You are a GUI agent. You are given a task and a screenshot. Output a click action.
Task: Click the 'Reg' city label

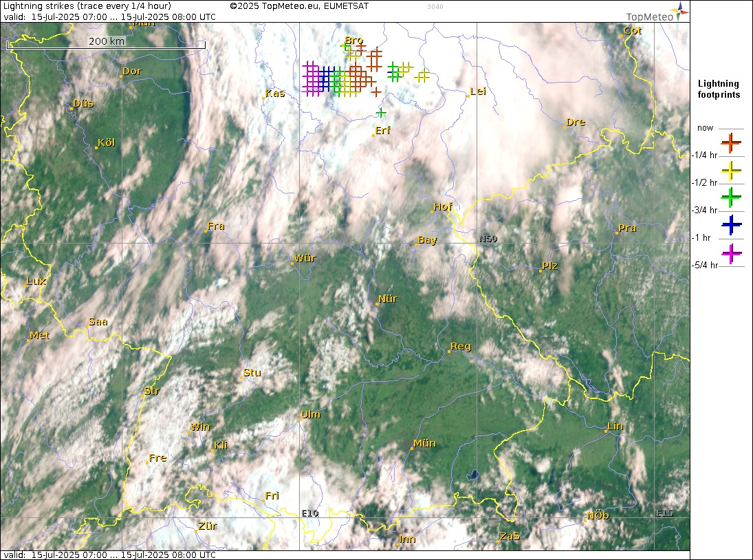[x=461, y=346]
